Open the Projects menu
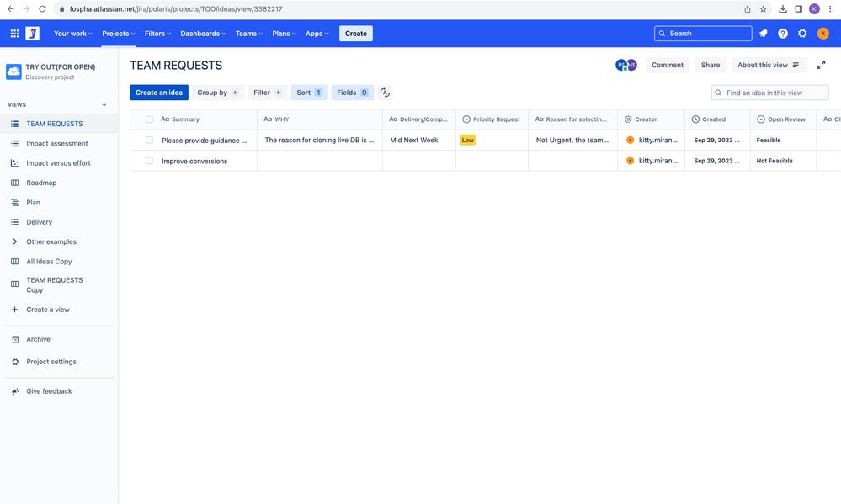The image size is (841, 504). [x=118, y=33]
